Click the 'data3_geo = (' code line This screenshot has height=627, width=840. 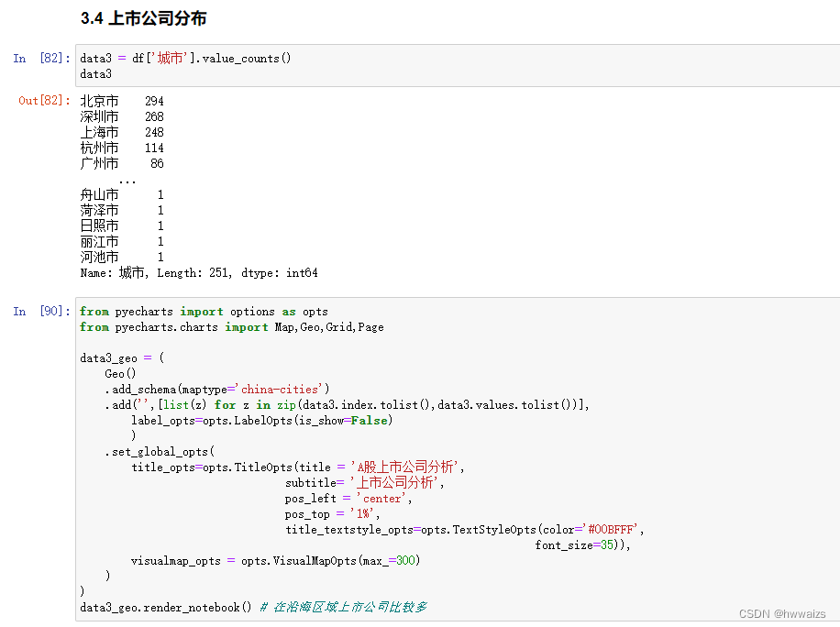pyautogui.click(x=122, y=358)
